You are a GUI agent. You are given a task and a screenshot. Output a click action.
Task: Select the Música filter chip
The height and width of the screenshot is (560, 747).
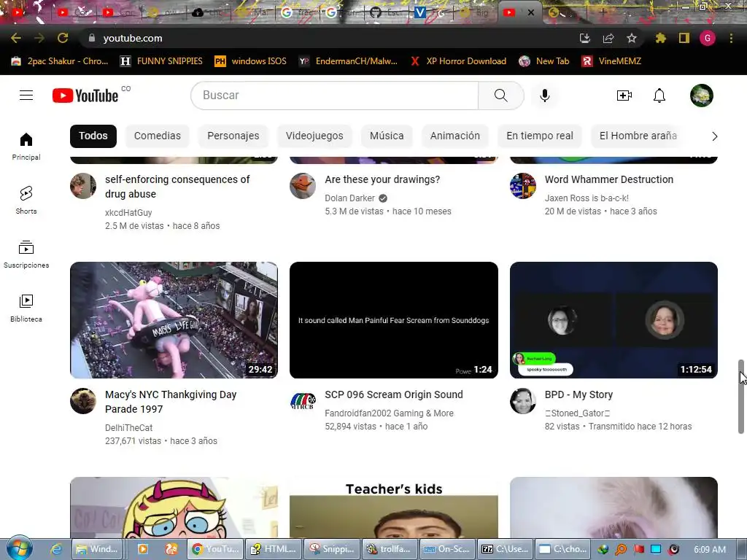tap(387, 136)
